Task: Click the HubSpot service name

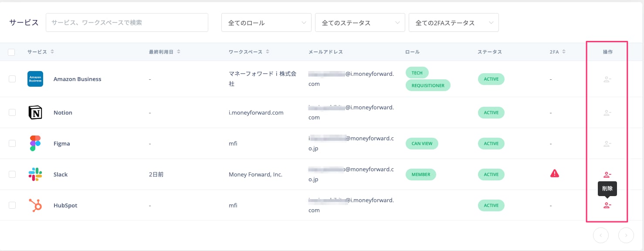Action: click(65, 206)
